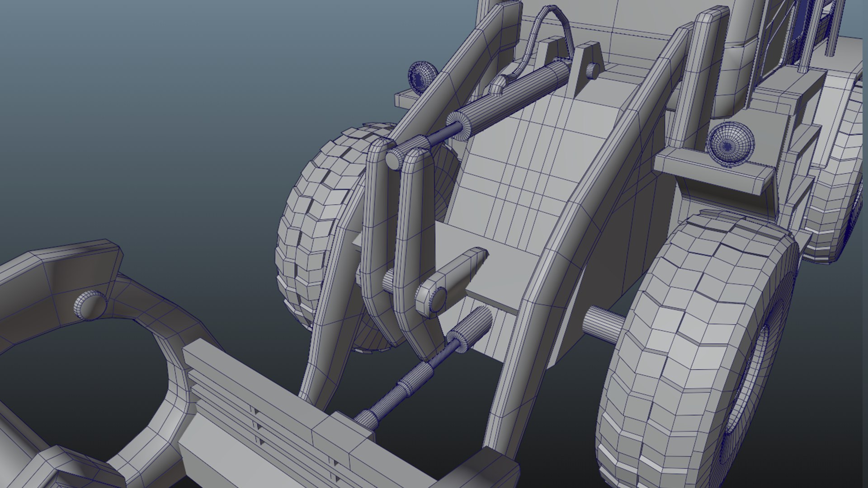Select the left headlight sphere near arm

[422, 78]
